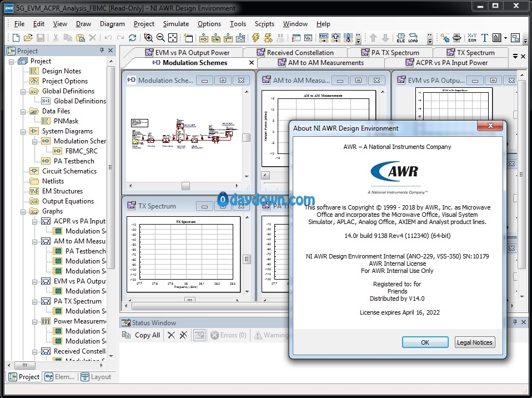Screen dimensions: 532x398
Task: Toggle the Status Window pin
Action: coord(515,322)
